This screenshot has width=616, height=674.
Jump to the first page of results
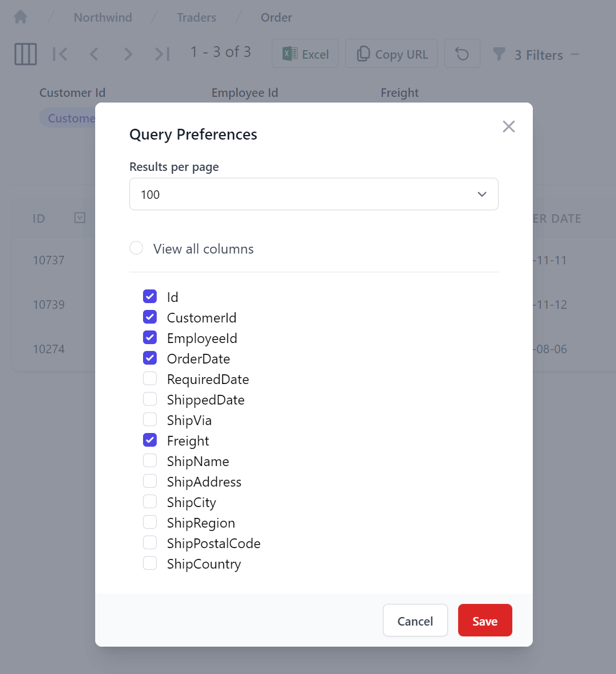[60, 54]
